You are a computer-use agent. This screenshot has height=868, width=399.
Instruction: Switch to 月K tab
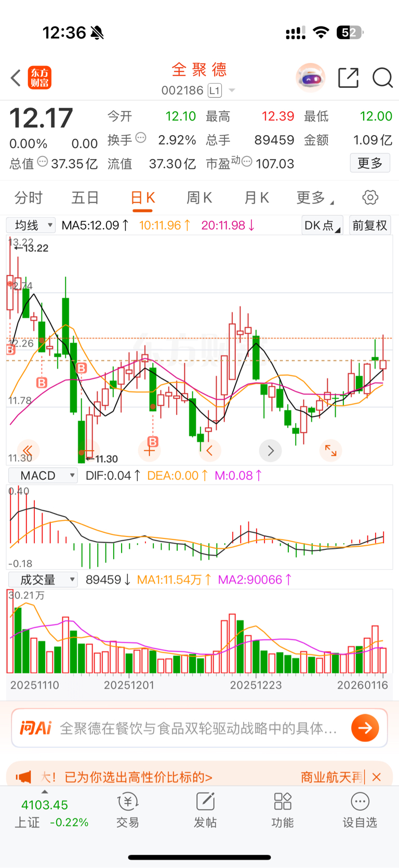pos(256,198)
